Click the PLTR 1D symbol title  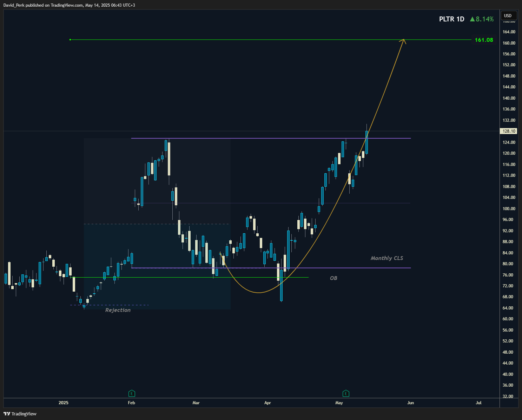[x=451, y=19]
